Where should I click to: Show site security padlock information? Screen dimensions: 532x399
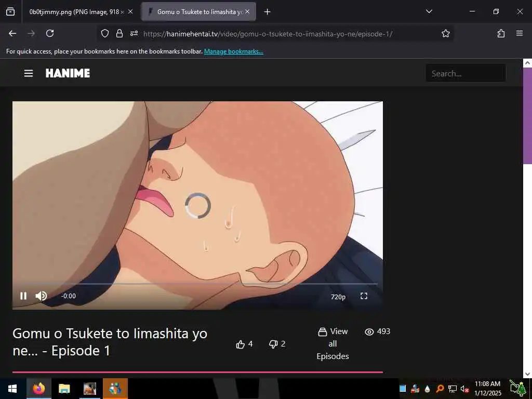pyautogui.click(x=119, y=33)
